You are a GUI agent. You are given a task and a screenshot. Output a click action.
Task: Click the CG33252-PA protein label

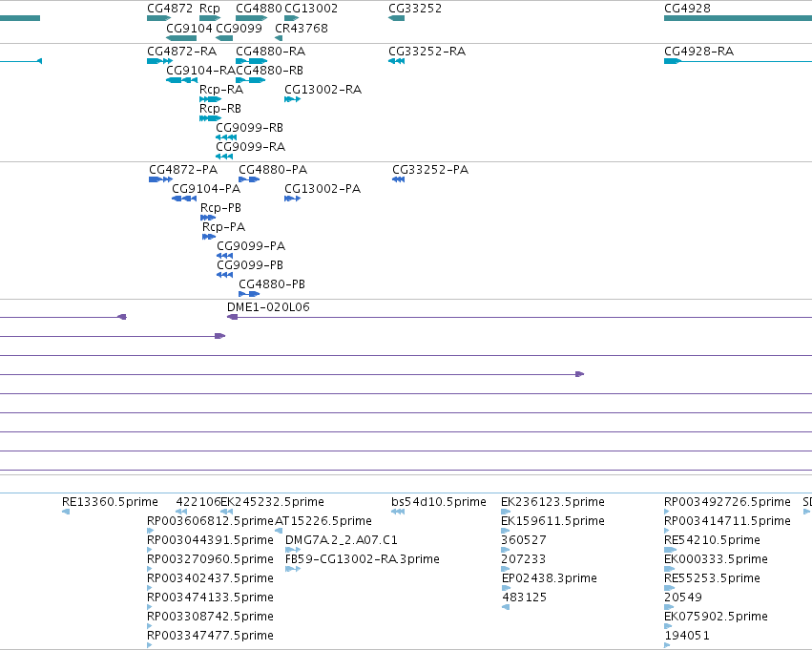(x=430, y=170)
